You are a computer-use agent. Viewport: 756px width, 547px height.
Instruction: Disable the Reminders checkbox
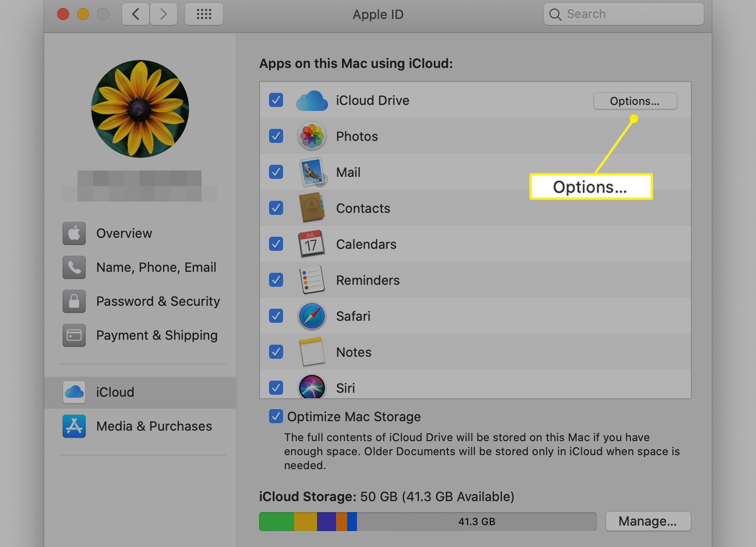click(x=276, y=280)
